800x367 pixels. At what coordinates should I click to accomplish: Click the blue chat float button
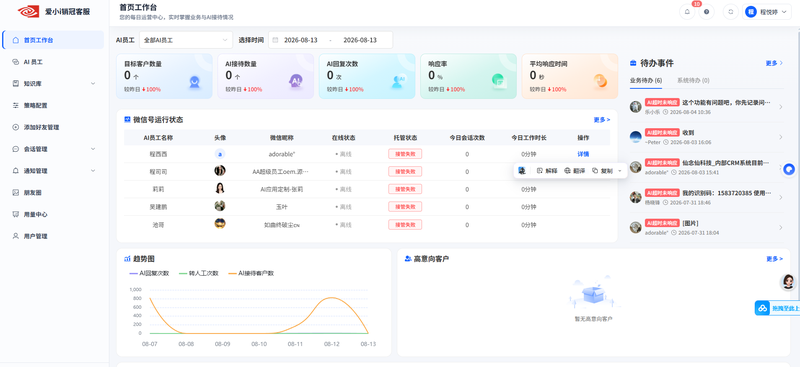click(789, 169)
